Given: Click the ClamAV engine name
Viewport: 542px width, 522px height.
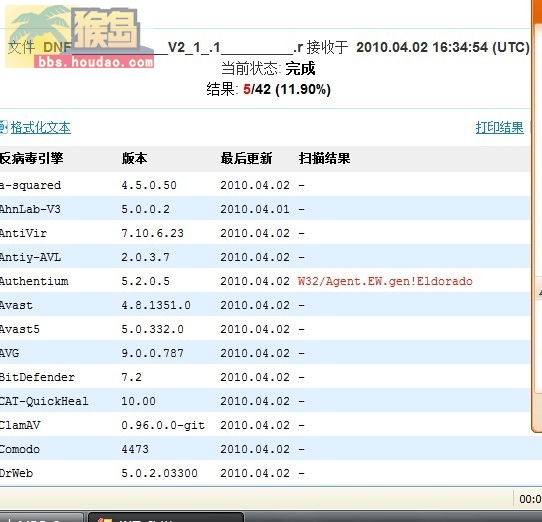Looking at the screenshot, I should tap(20, 425).
